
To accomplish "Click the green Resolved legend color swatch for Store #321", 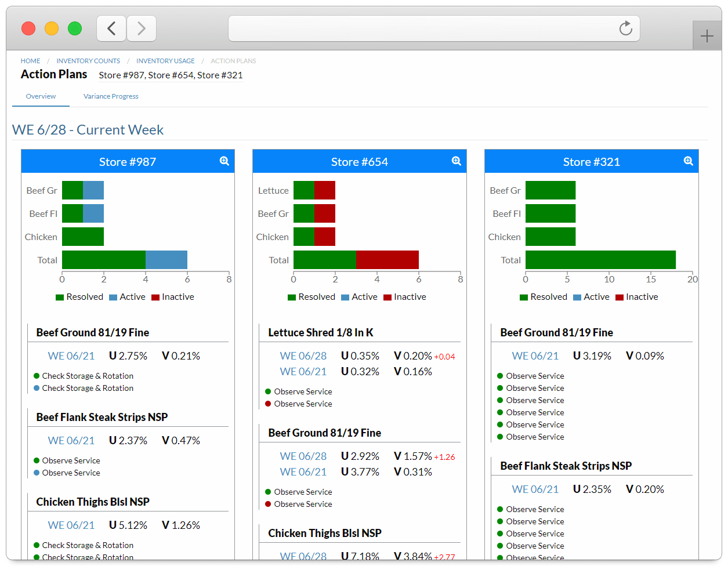I will pos(524,296).
